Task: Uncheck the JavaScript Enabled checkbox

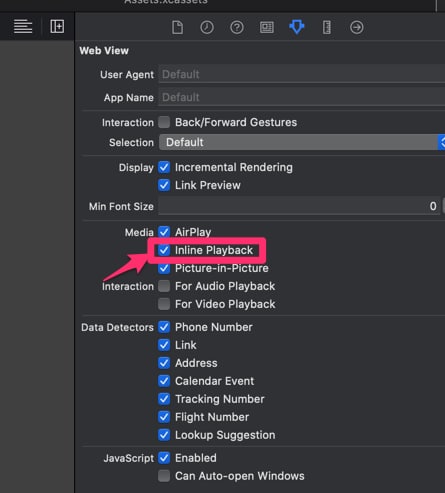Action: pos(164,458)
